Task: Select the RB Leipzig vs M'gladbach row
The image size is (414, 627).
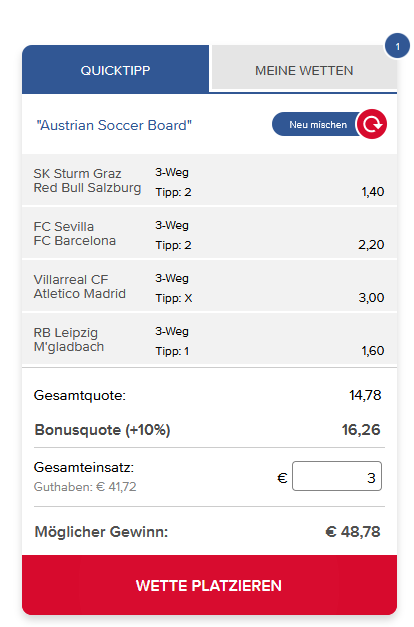Action: point(209,339)
